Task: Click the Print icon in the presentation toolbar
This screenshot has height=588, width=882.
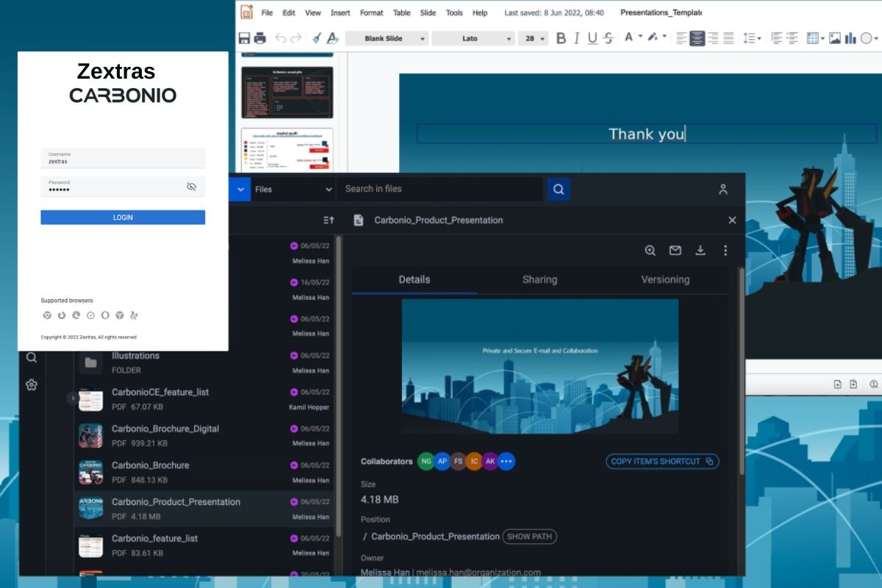Action: pyautogui.click(x=260, y=38)
